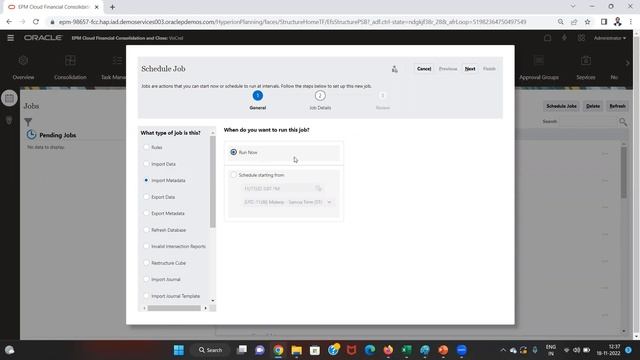Click the filter funnel icon under Jobs
Image resolution: width=640 pixels, height=360 pixels.
(x=28, y=122)
